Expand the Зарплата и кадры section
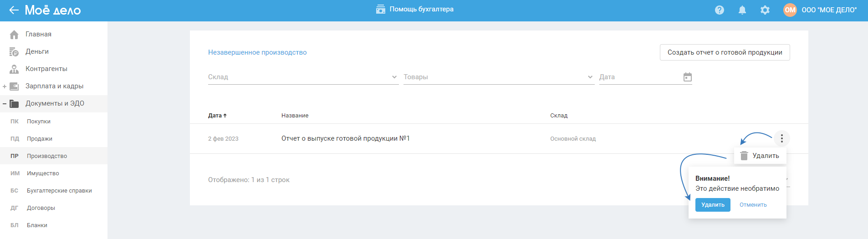The height and width of the screenshot is (239, 868). pyautogui.click(x=5, y=86)
